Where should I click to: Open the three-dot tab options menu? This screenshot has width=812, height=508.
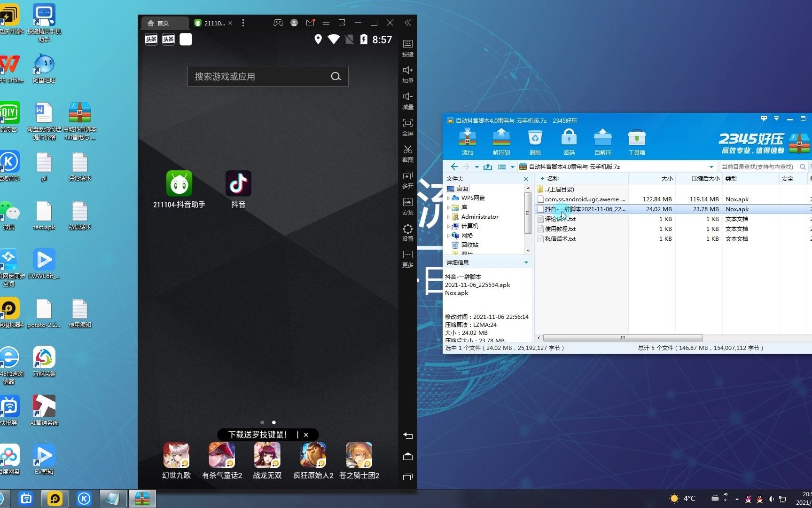[243, 23]
